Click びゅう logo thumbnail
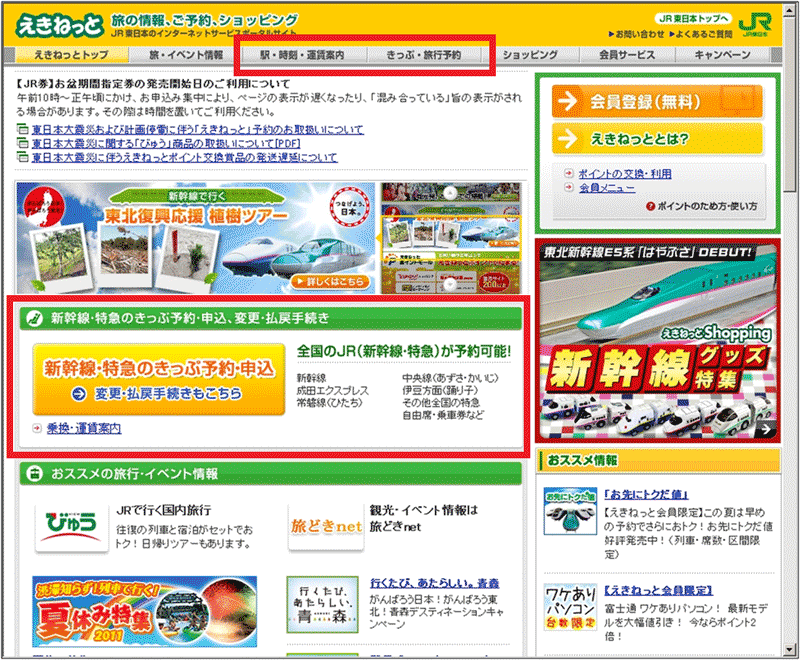The width and height of the screenshot is (800, 660). coord(72,528)
